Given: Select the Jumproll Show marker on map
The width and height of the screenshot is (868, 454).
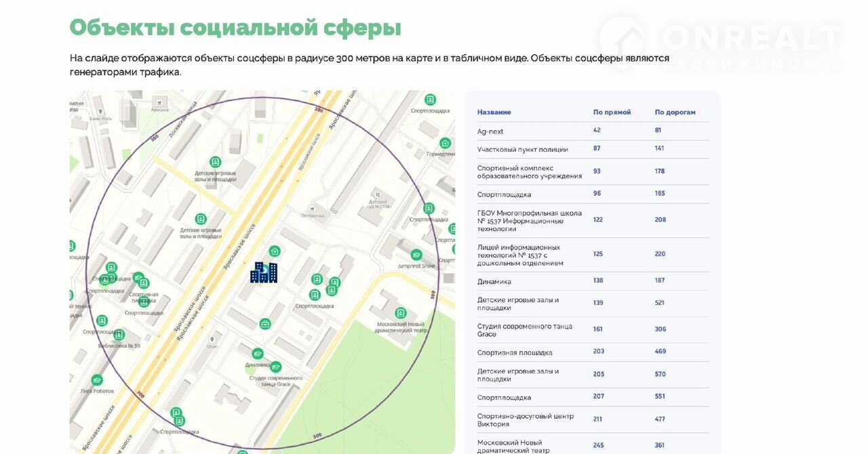Looking at the screenshot, I should pyautogui.click(x=416, y=255).
